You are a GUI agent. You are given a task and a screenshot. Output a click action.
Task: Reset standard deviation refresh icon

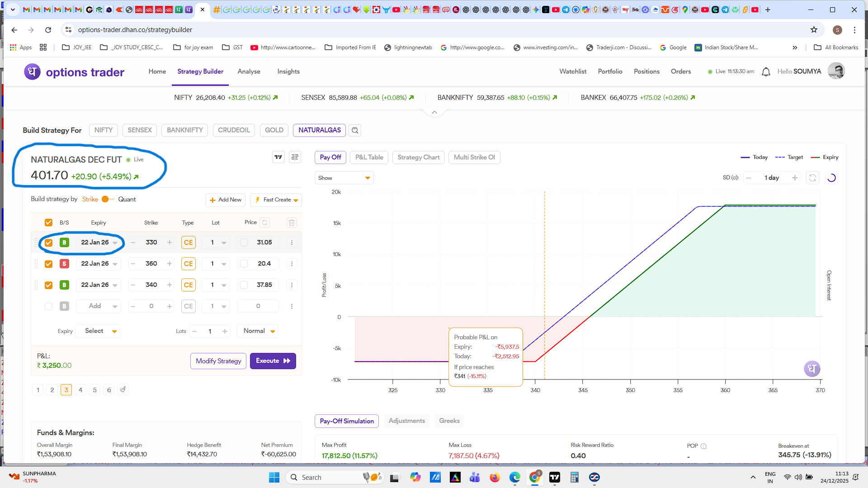click(x=812, y=178)
